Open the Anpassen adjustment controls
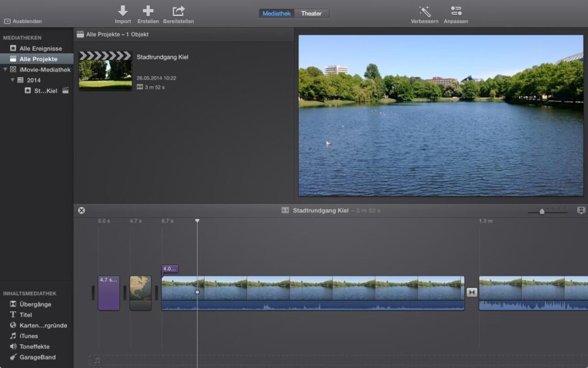Image resolution: width=588 pixels, height=368 pixels. [x=456, y=11]
